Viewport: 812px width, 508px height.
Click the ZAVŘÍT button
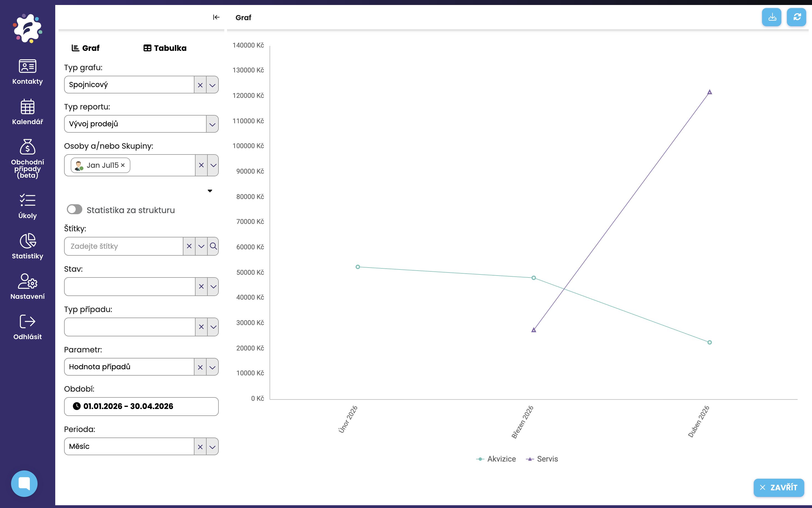(778, 488)
